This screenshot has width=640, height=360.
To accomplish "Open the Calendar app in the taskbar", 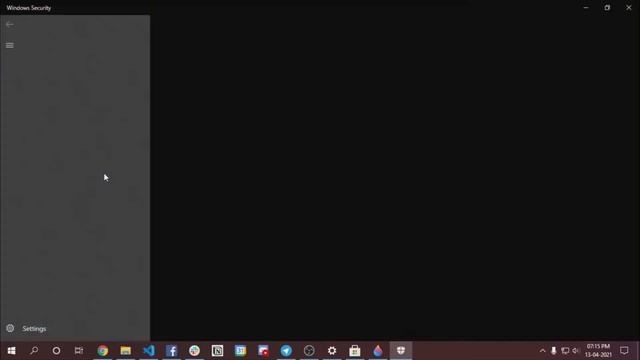I will [240, 351].
